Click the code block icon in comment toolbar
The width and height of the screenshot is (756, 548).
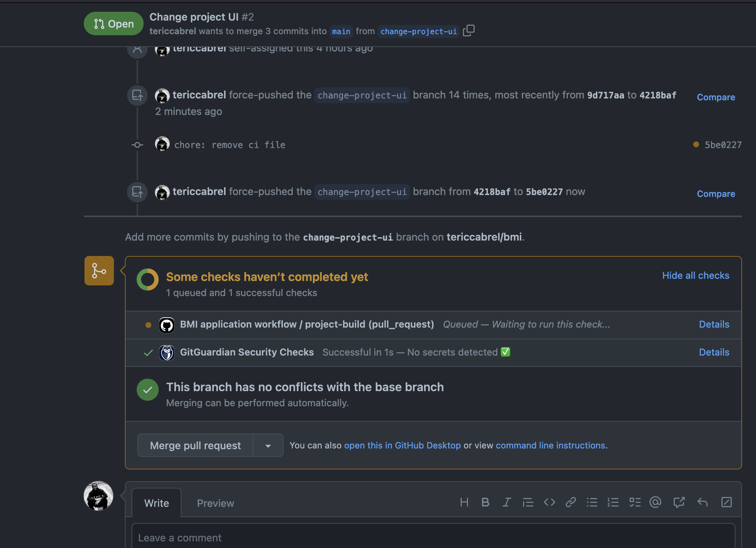pyautogui.click(x=550, y=502)
